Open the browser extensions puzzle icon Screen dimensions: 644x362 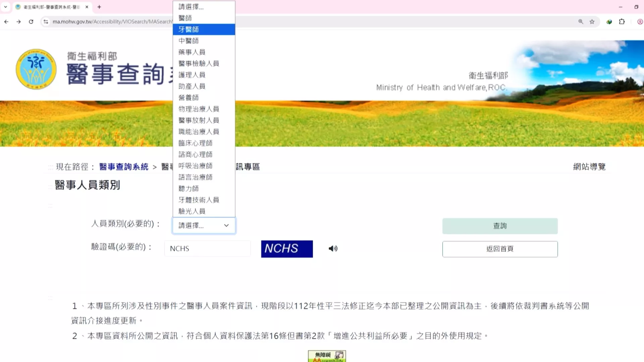(x=622, y=22)
